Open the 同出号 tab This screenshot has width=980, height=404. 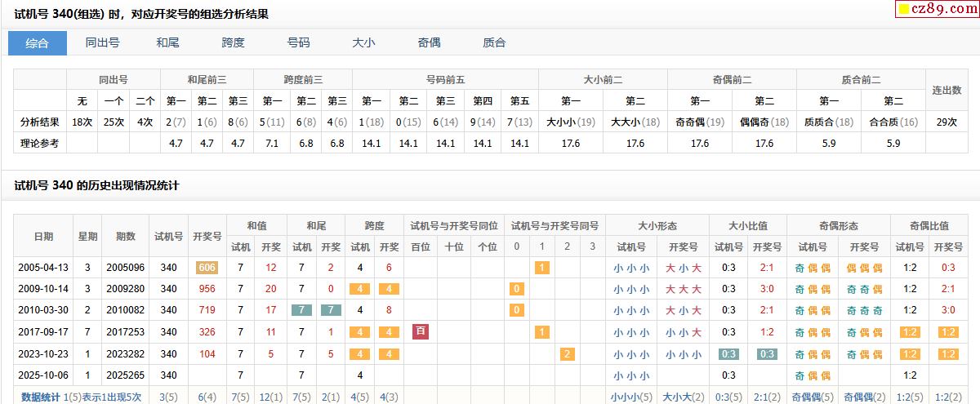click(x=103, y=43)
